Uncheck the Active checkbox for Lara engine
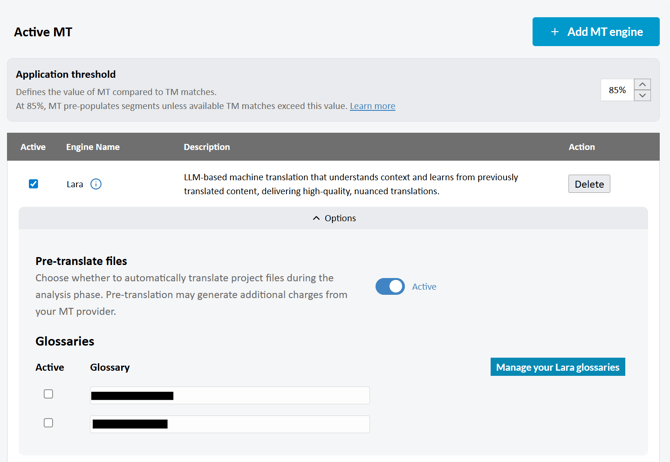Screen dimensions: 670x462 point(33,184)
